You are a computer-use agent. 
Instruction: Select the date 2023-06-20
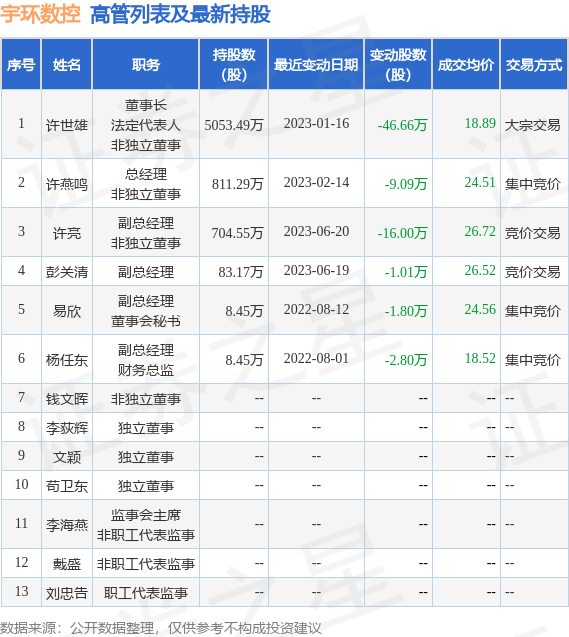pyautogui.click(x=316, y=231)
